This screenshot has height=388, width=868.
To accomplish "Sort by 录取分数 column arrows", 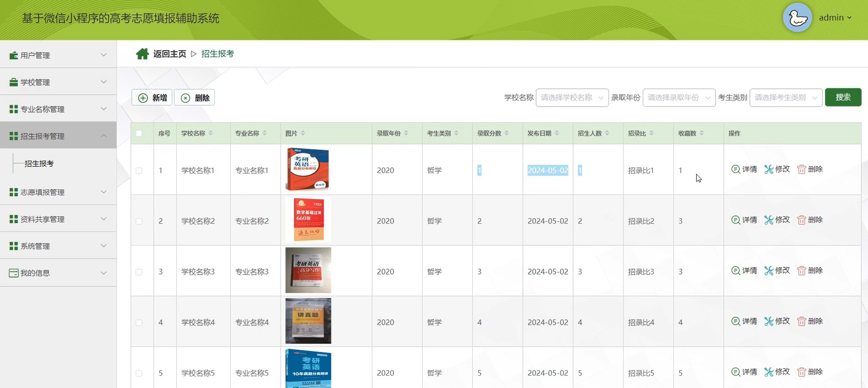I will tap(506, 133).
